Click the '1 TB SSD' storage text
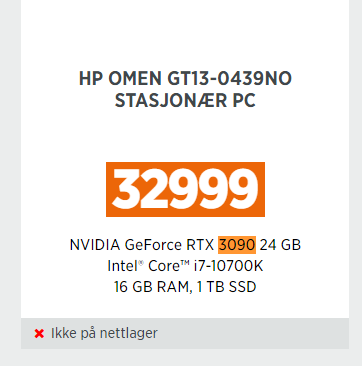This screenshot has width=362, height=366. click(x=227, y=287)
